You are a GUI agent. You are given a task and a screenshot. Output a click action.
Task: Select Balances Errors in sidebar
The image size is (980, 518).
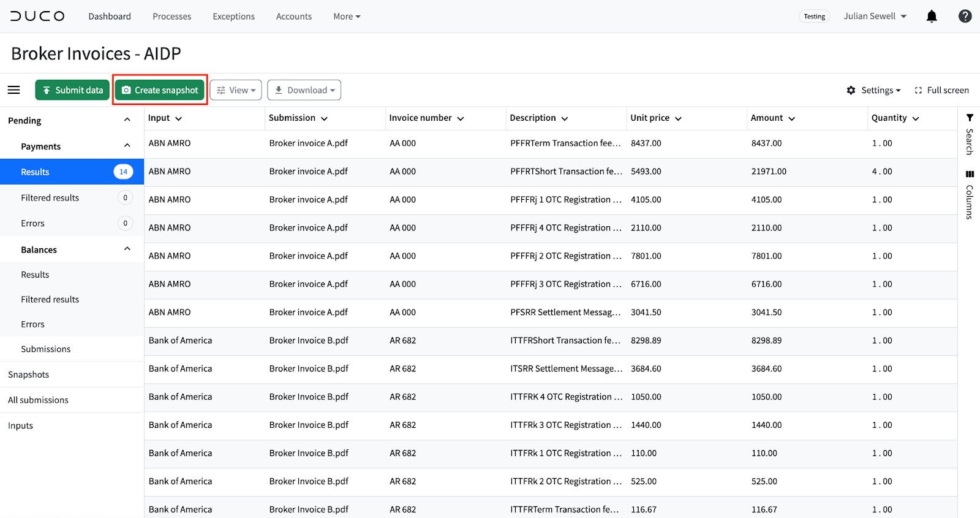72,324
